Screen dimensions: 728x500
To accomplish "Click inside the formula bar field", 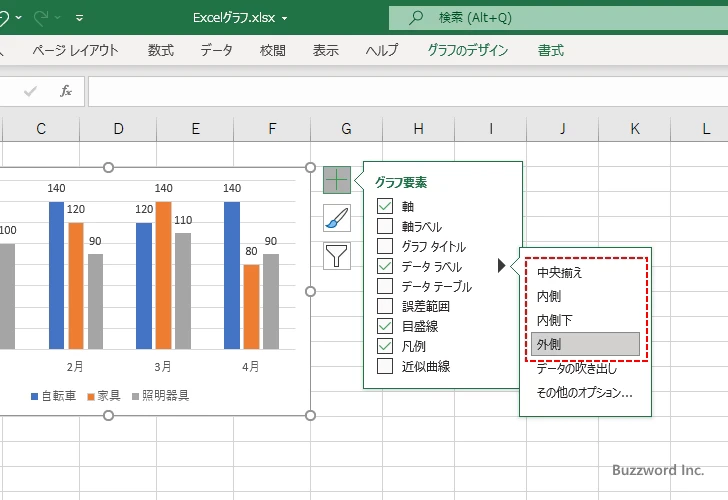I will tap(408, 91).
